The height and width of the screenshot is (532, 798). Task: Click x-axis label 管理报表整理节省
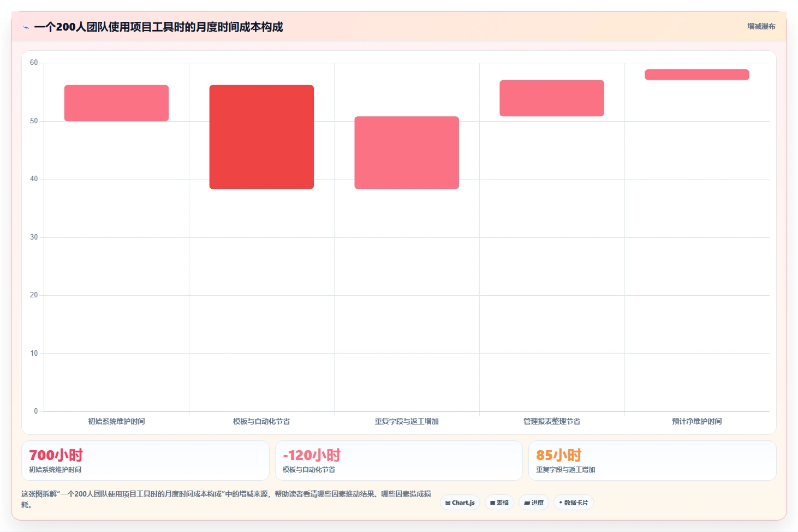552,421
